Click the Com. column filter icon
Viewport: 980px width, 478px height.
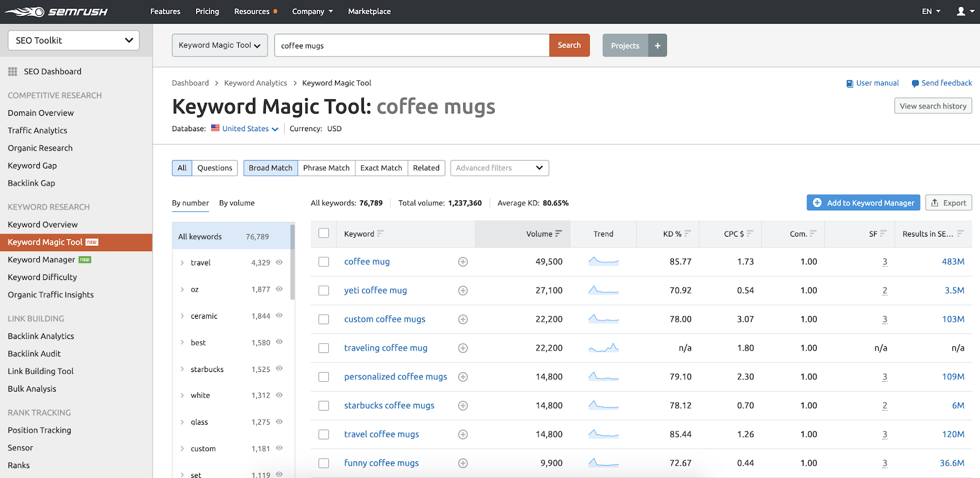pyautogui.click(x=813, y=233)
